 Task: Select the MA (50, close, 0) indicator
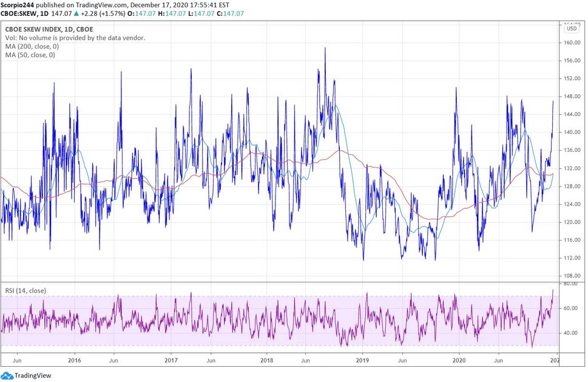(30, 55)
